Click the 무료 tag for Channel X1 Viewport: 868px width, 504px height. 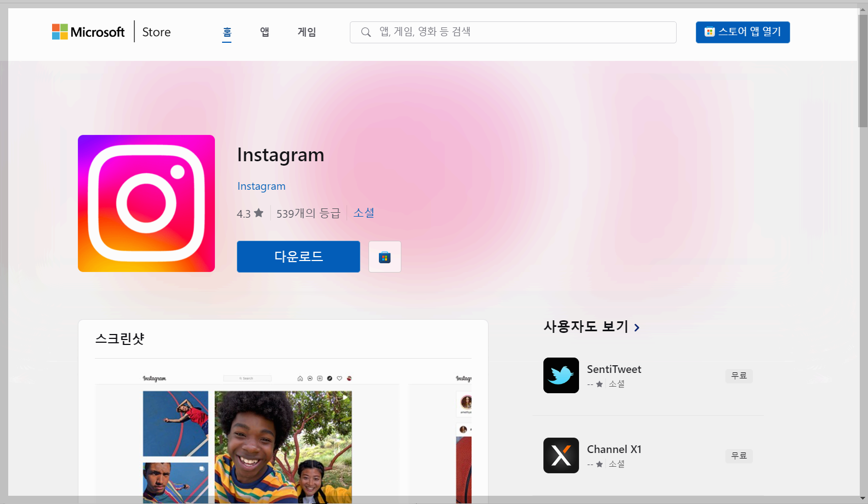[739, 456]
